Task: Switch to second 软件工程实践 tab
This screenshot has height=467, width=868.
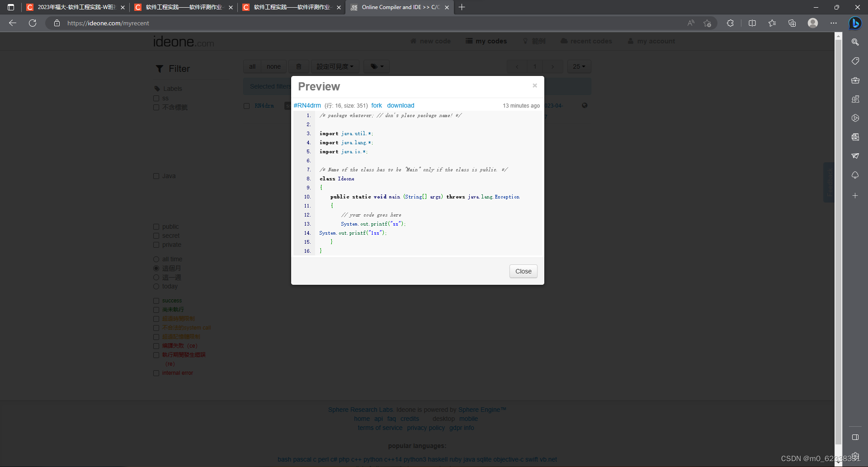Action: pos(184,7)
